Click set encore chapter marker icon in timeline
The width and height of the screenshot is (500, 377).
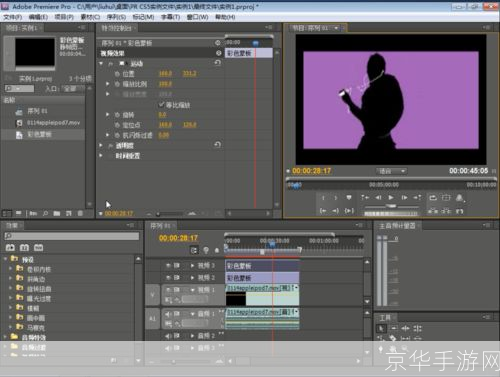pyautogui.click(x=206, y=250)
